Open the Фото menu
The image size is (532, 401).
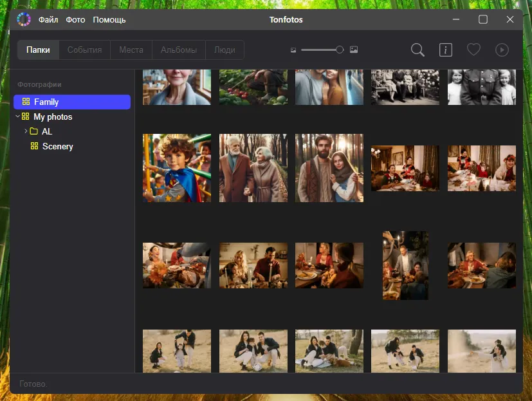coord(75,19)
